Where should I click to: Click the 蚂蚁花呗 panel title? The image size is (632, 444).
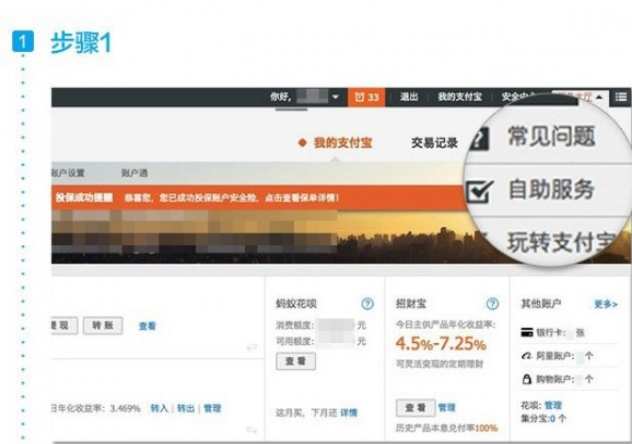(296, 303)
